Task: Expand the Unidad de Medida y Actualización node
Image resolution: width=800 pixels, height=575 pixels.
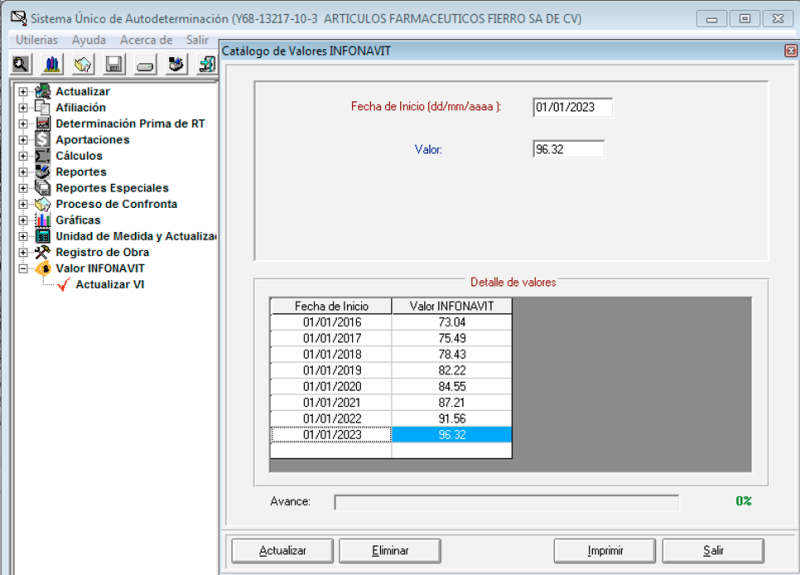Action: [23, 236]
